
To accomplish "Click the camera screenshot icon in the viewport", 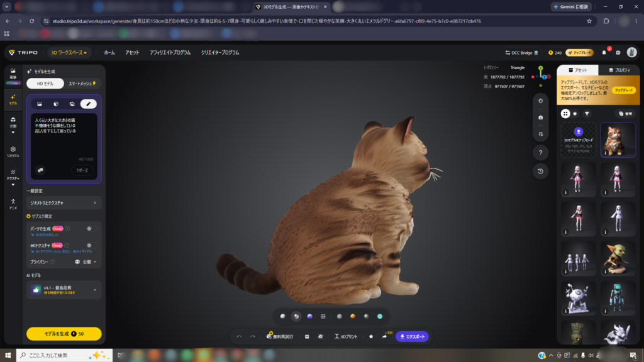I will coord(540,118).
